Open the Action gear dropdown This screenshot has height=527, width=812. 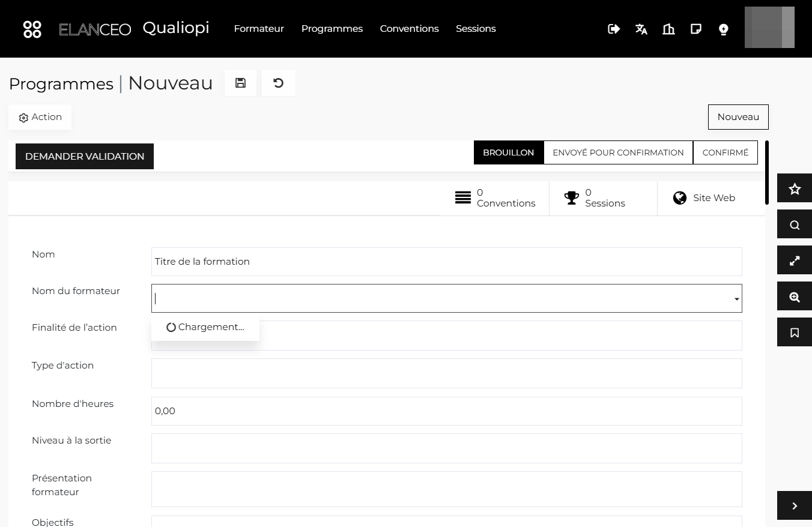pos(40,117)
